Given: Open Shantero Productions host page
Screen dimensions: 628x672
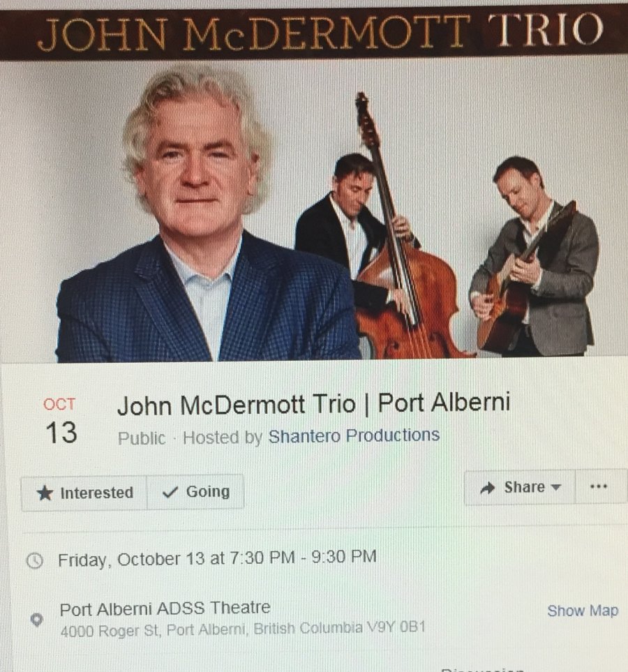Looking at the screenshot, I should tap(354, 436).
